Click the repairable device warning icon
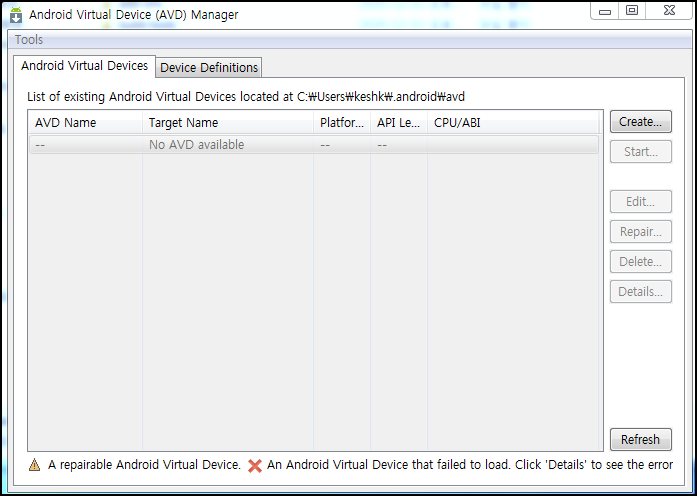697x496 pixels. 34,465
